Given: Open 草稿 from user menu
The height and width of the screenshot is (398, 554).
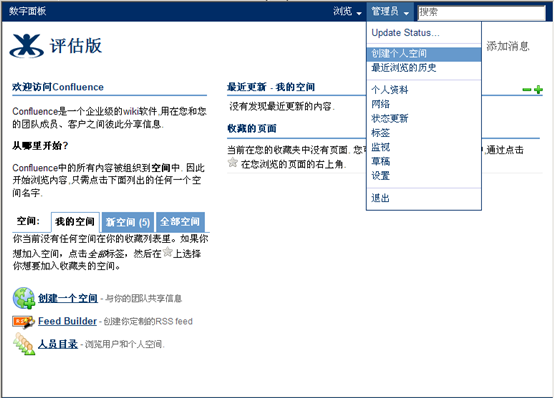Looking at the screenshot, I should tap(424, 162).
